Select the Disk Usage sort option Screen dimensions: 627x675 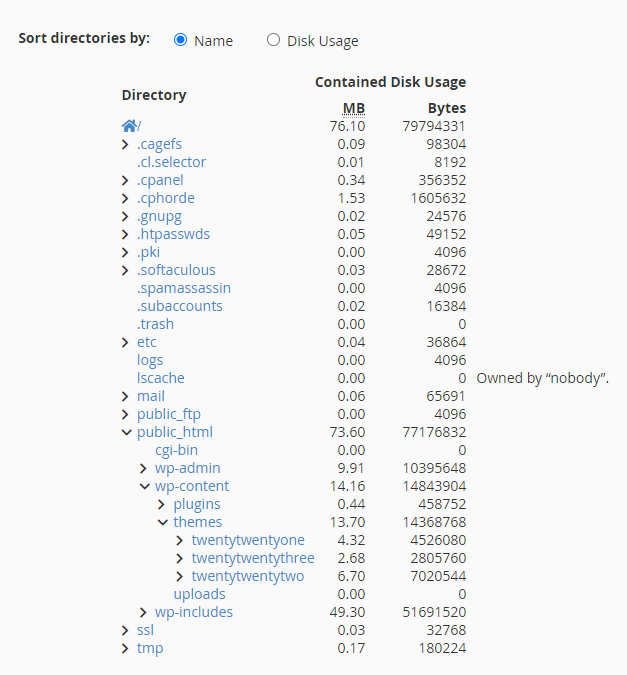coord(273,40)
